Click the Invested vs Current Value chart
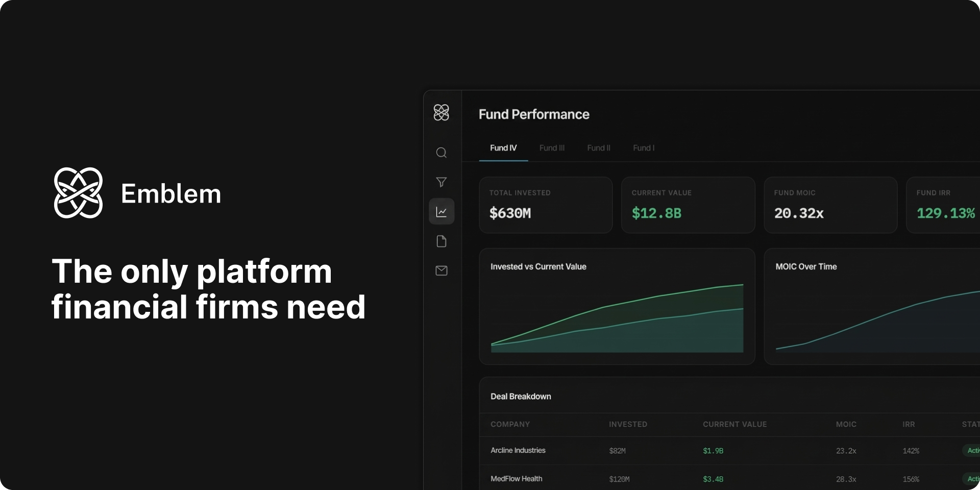 click(617, 306)
